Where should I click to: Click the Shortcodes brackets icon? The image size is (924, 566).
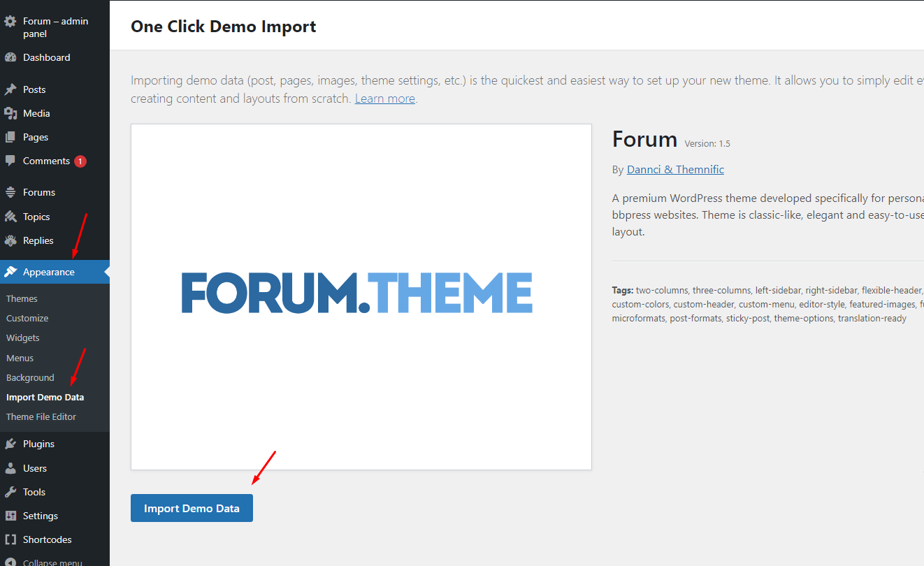pyautogui.click(x=10, y=539)
